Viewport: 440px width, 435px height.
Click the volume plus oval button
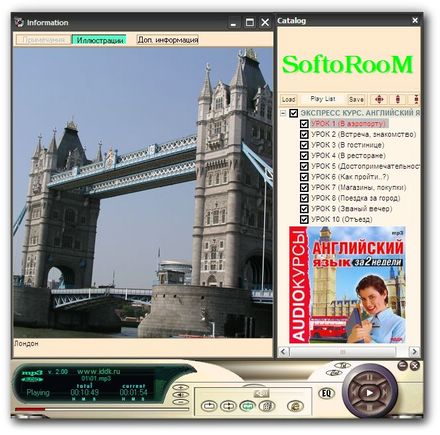click(x=181, y=387)
